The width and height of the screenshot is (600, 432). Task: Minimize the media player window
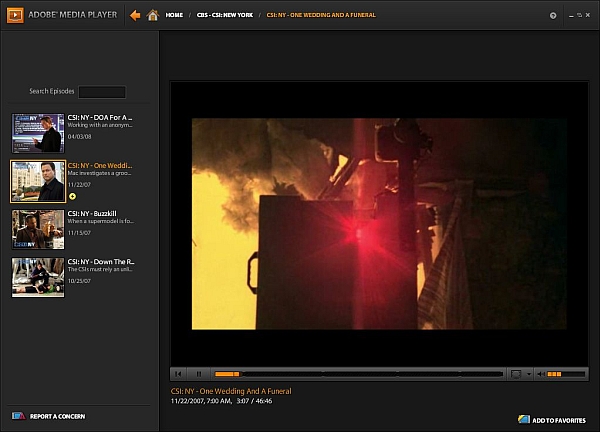[571, 15]
